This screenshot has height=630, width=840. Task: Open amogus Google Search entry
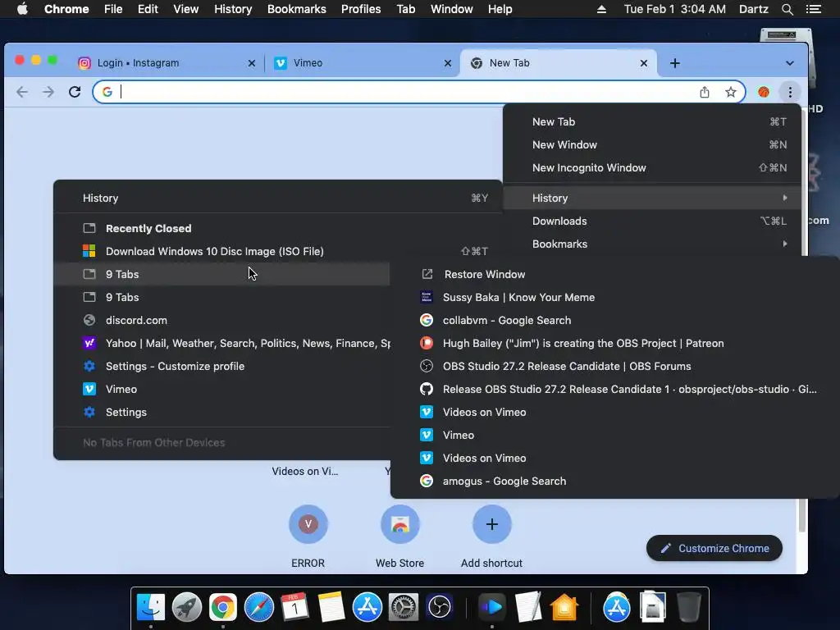[615, 481]
